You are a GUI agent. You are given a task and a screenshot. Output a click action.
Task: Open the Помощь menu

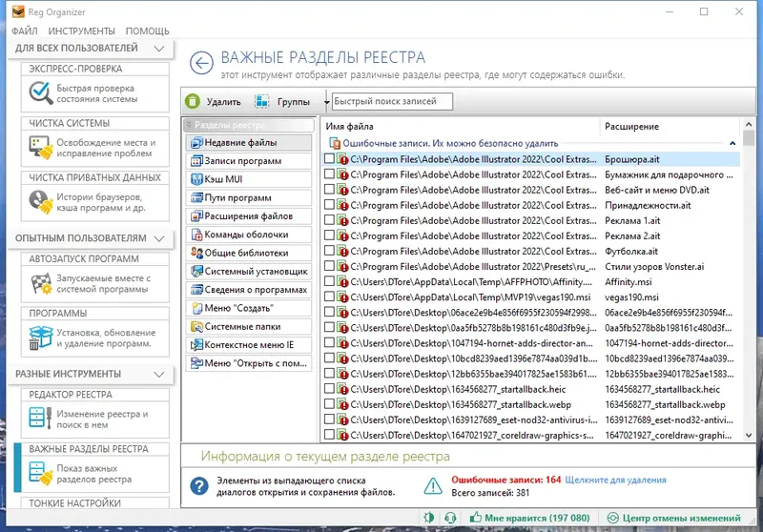tap(148, 31)
